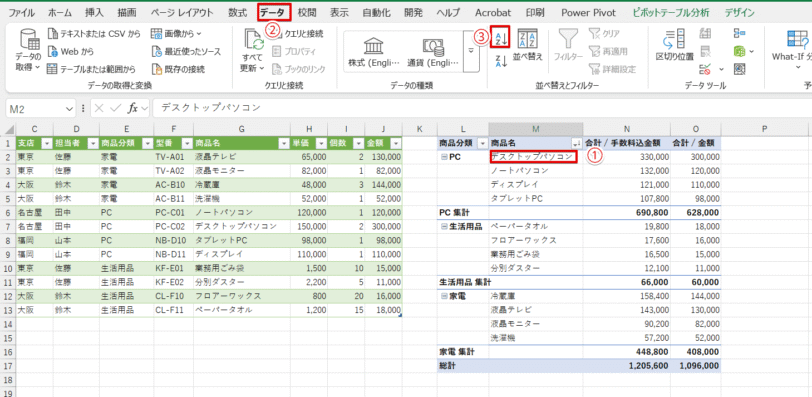Click the Name Box showing M2

(36, 108)
